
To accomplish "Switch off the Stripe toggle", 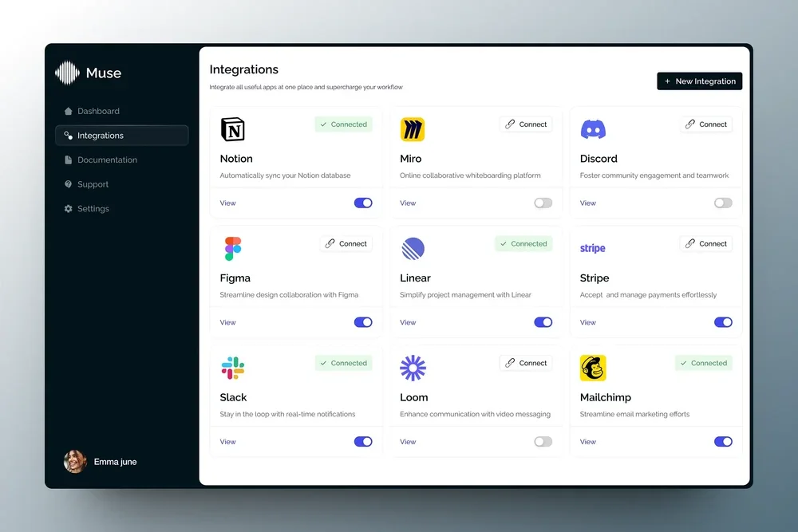I will [723, 322].
